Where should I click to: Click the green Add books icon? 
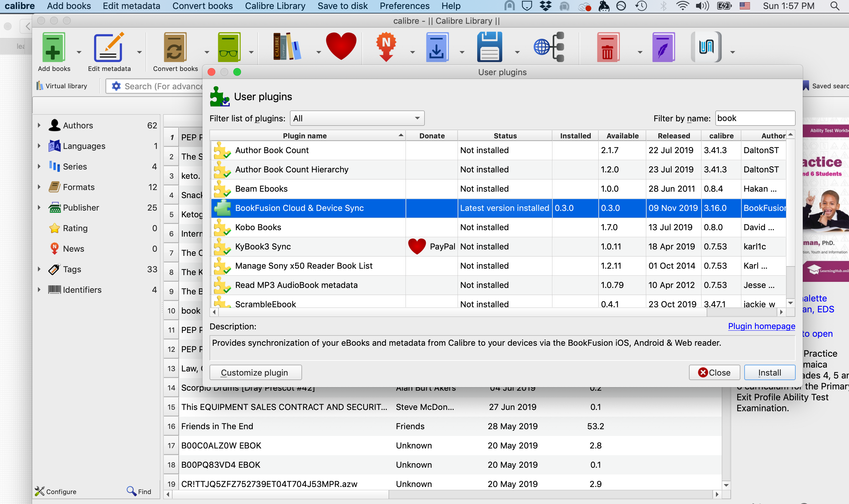coord(53,48)
